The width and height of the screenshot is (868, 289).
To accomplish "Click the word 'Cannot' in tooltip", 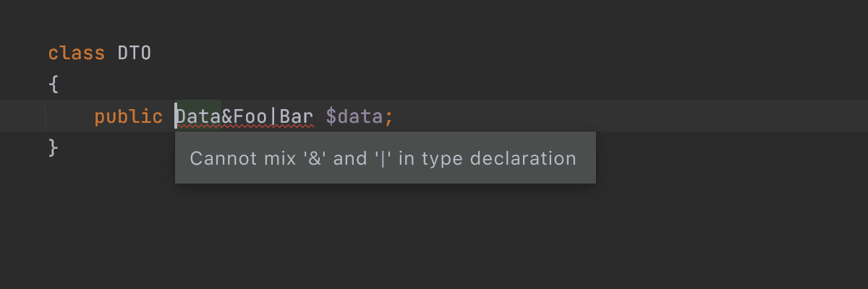I will coord(218,158).
